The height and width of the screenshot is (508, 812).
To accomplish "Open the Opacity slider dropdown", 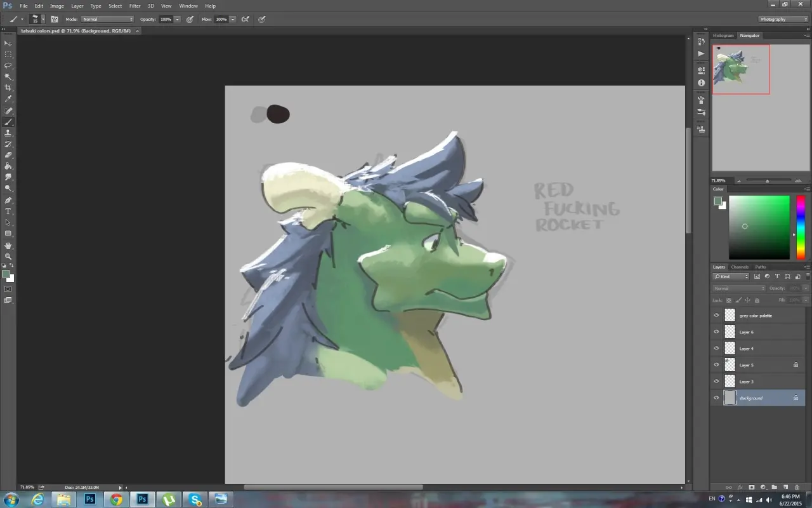I will click(177, 19).
